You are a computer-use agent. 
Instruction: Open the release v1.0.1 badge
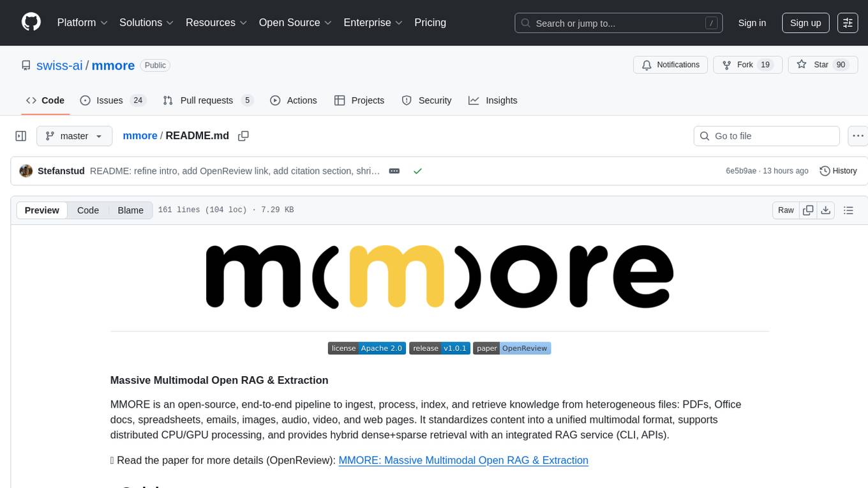440,348
